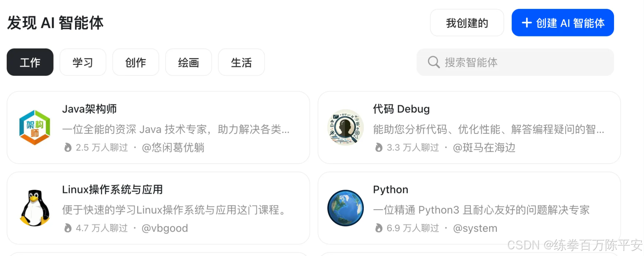Click the 2.5 万人聊过 count
This screenshot has width=644, height=256.
click(x=102, y=147)
